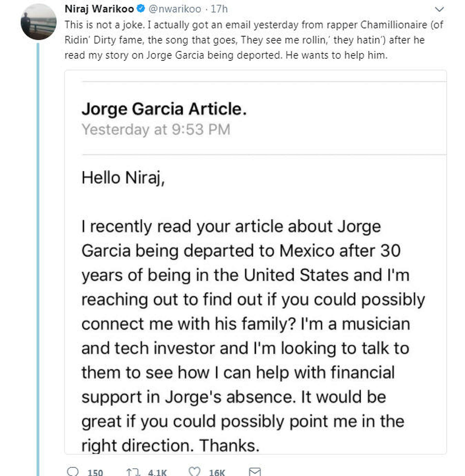Click the 4.1K retweets count
The image size is (465, 476).
[157, 472]
